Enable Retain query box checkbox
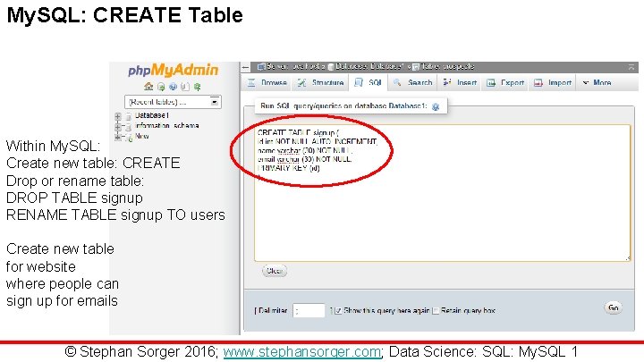This screenshot has height=362, width=644. [x=436, y=311]
